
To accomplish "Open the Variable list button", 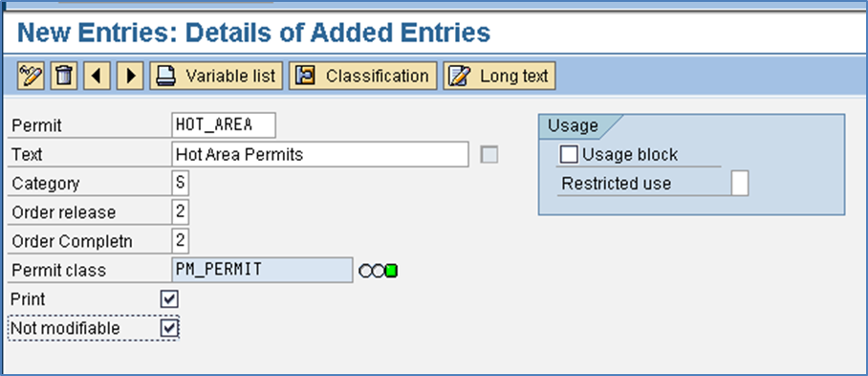I will point(216,76).
